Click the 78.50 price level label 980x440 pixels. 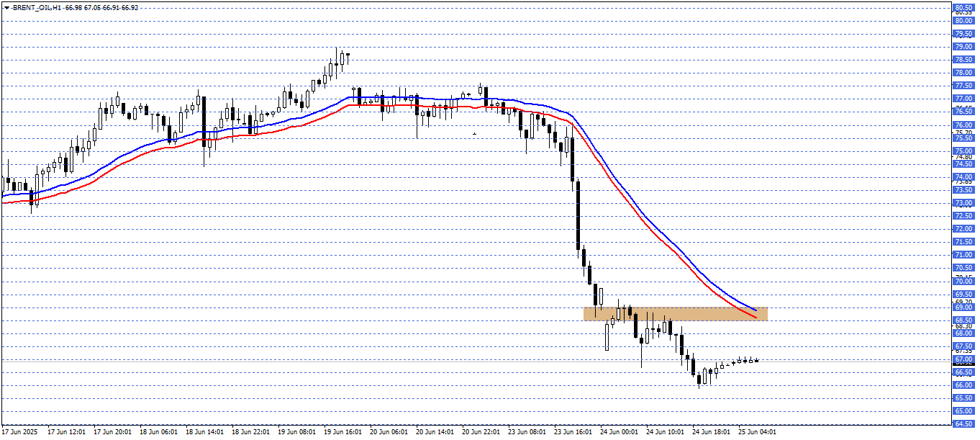click(963, 60)
